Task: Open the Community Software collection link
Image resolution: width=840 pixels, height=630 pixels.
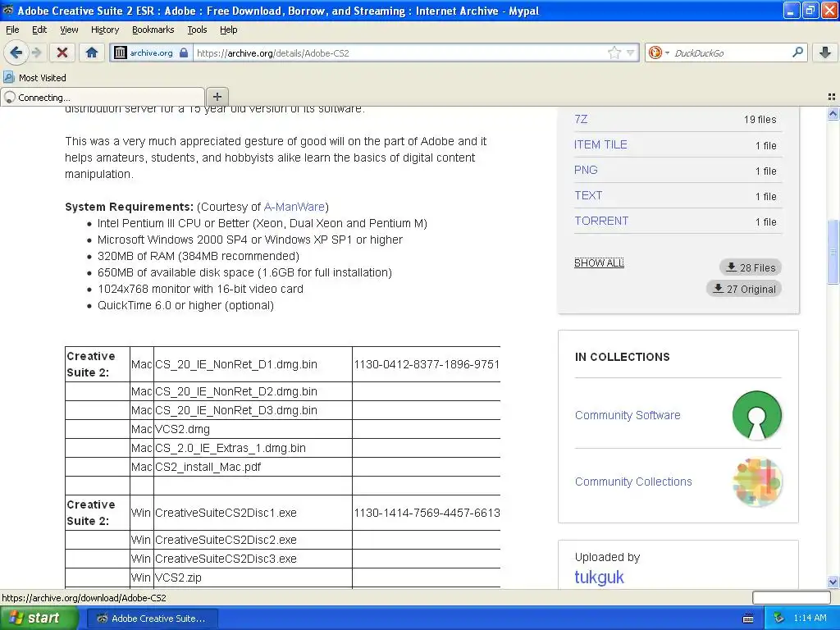Action: 628,415
